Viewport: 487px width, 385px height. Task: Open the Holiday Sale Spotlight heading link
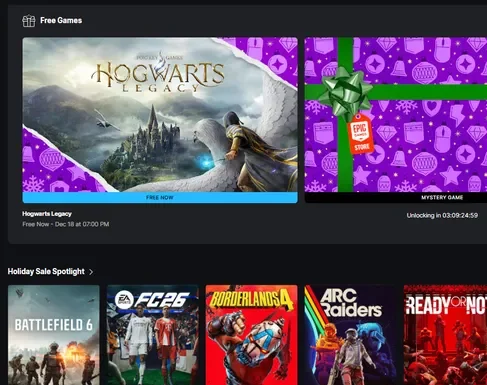(46, 271)
